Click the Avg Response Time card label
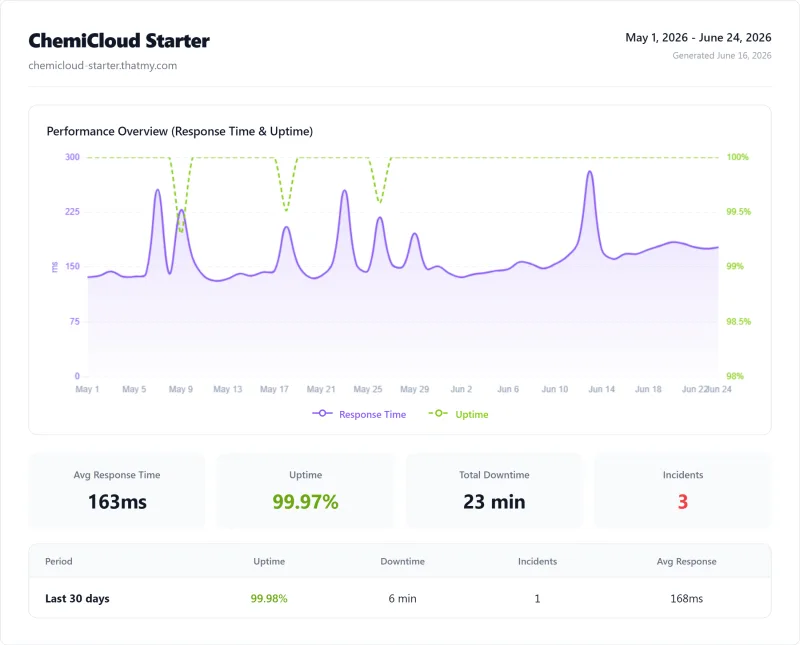 [x=117, y=475]
